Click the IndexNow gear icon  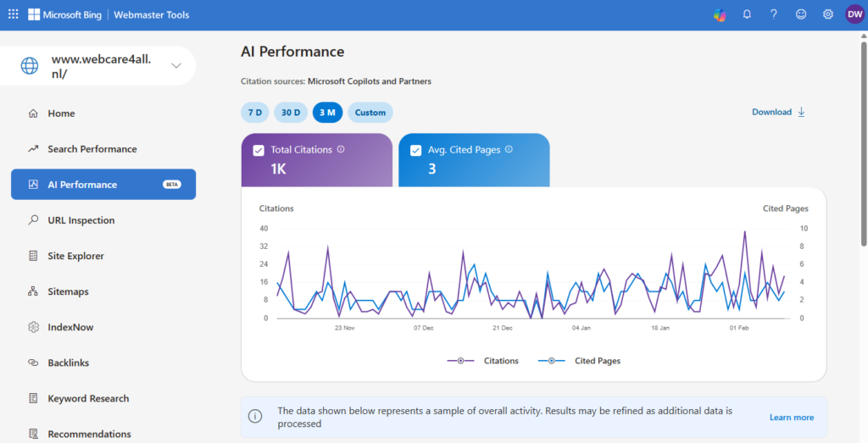pyautogui.click(x=33, y=327)
